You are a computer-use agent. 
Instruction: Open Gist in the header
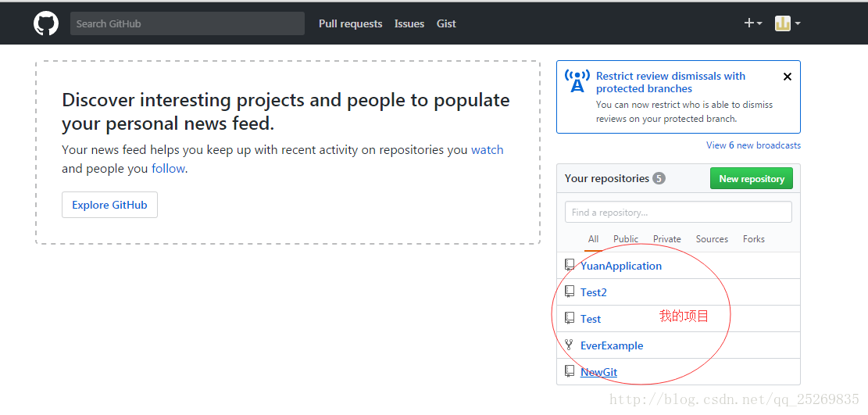tap(446, 23)
